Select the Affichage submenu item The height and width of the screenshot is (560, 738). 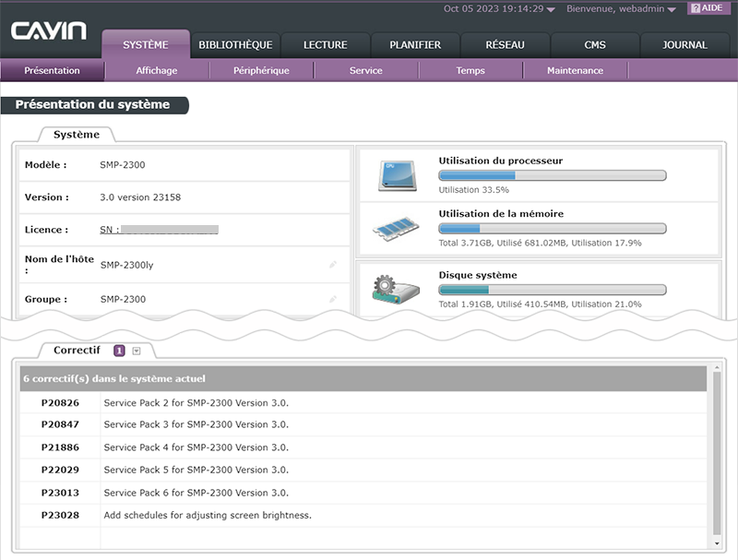point(157,70)
